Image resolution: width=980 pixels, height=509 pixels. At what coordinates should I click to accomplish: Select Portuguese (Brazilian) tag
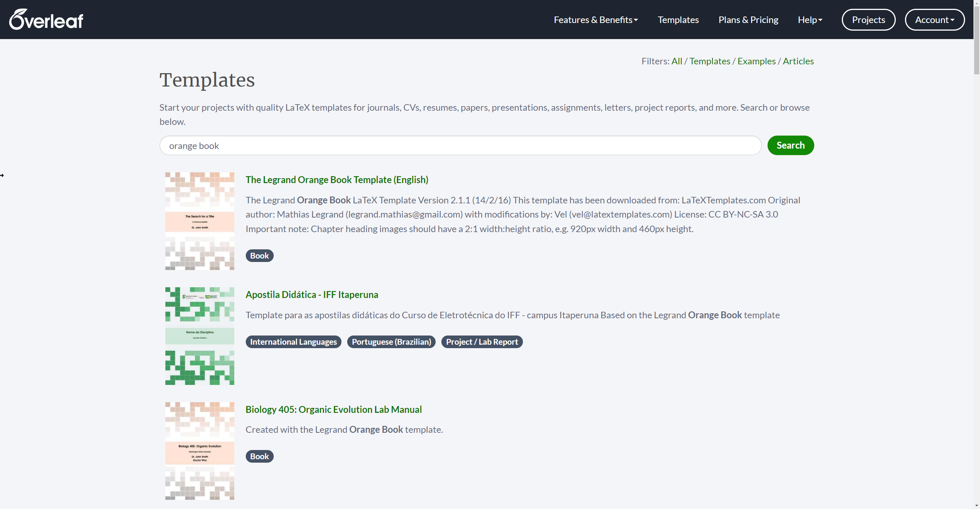[x=391, y=342]
